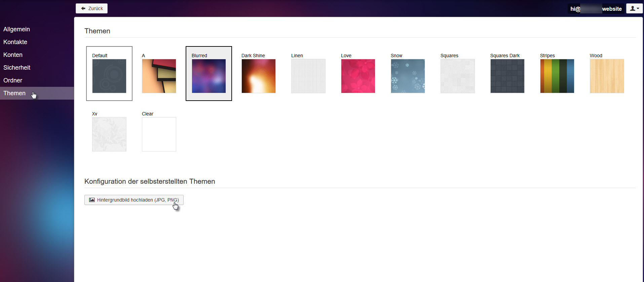This screenshot has height=282, width=644.
Task: Open the user account dropdown menu
Action: coord(634,9)
